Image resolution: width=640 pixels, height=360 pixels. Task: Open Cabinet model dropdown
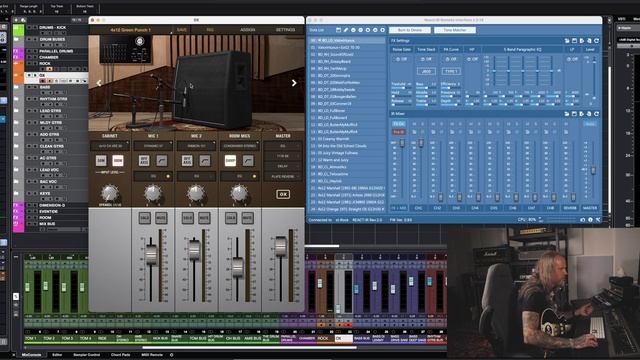pos(110,146)
